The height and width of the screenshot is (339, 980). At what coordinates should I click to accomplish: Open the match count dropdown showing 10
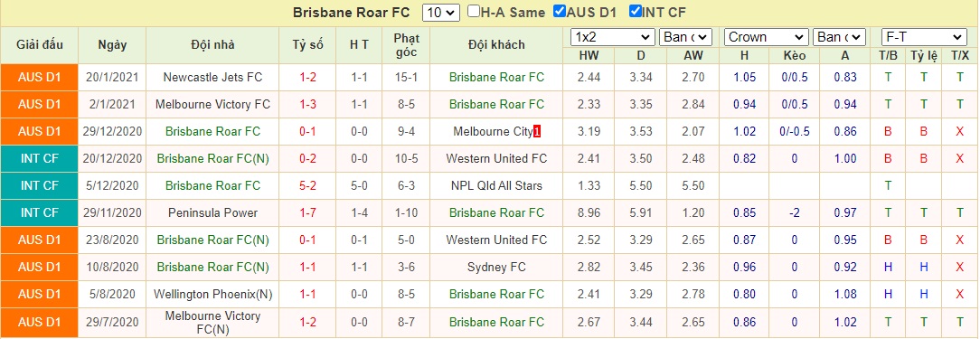coord(441,12)
